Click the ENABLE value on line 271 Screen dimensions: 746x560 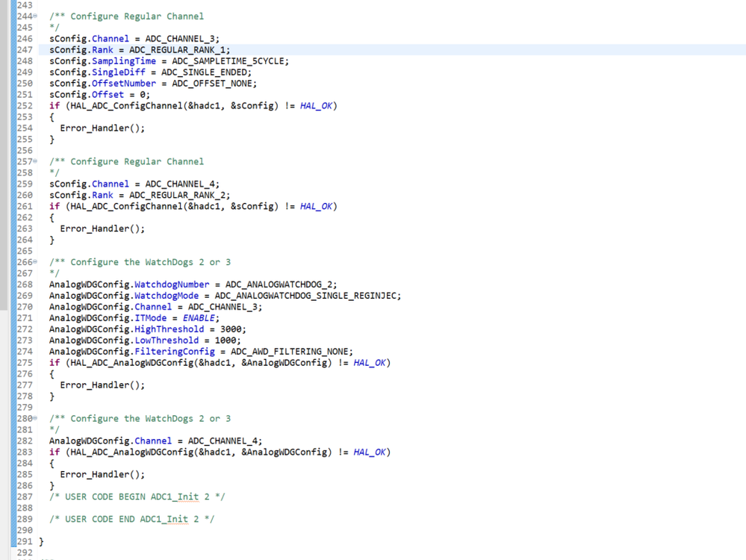pos(199,318)
